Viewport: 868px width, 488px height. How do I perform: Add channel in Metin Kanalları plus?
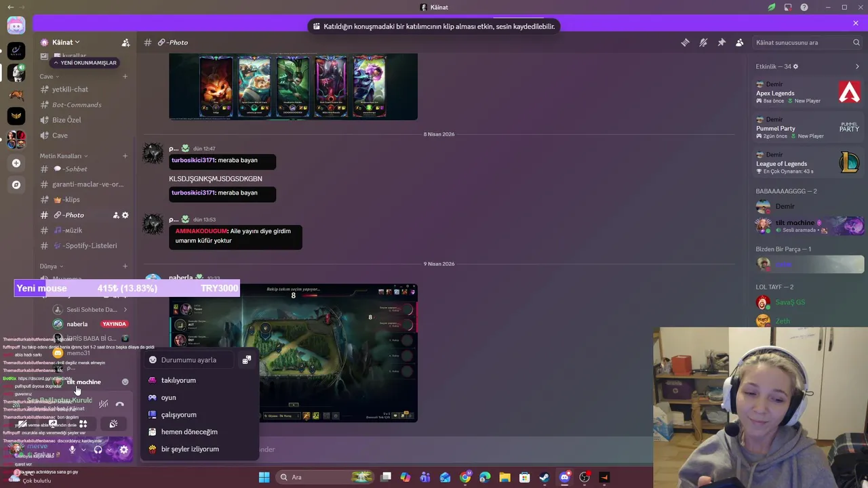125,156
